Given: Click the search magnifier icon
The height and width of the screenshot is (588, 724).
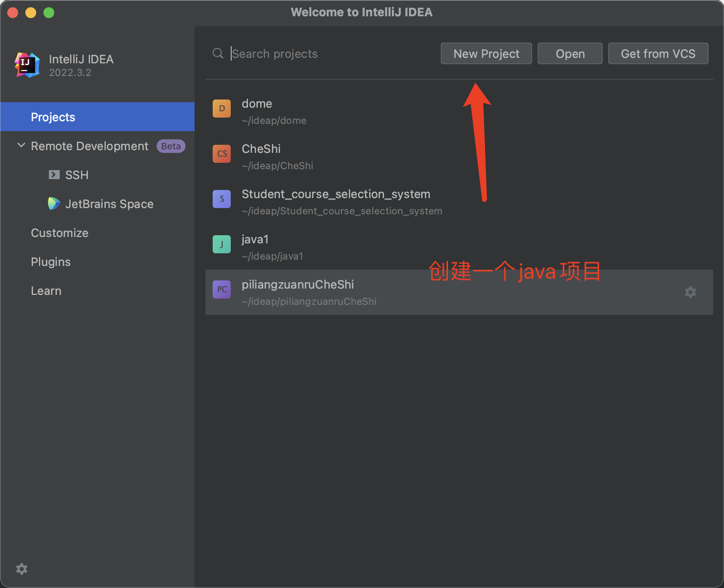Looking at the screenshot, I should pos(218,53).
